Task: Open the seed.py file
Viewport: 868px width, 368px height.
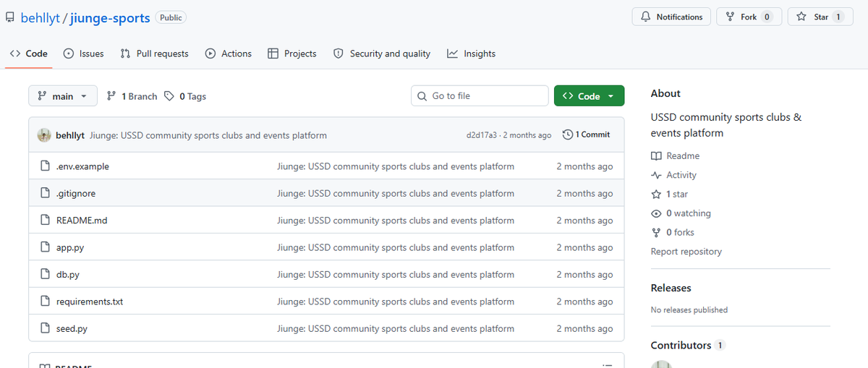Action: coord(72,328)
